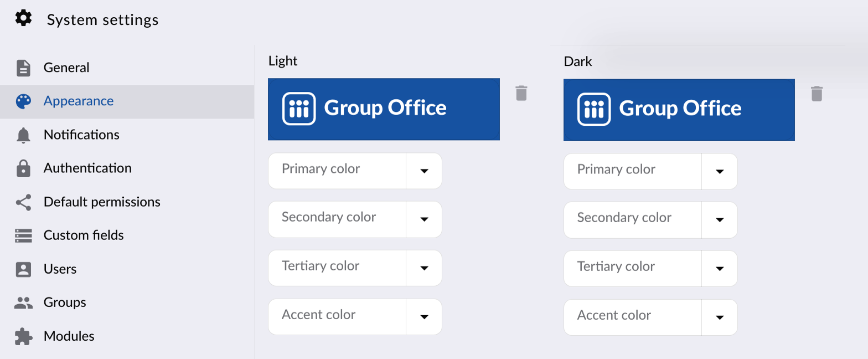Open Authentication settings
The height and width of the screenshot is (359, 868).
[x=127, y=168]
